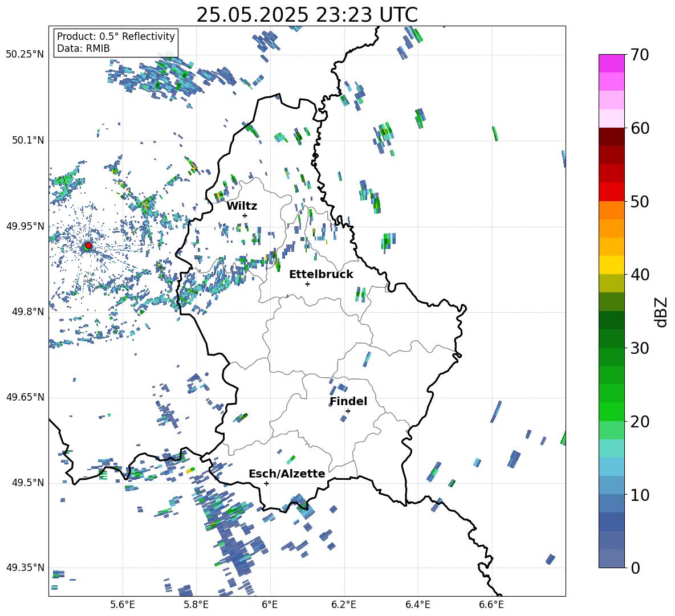
Task: Click the Ettelbruck city label
Action: [321, 275]
